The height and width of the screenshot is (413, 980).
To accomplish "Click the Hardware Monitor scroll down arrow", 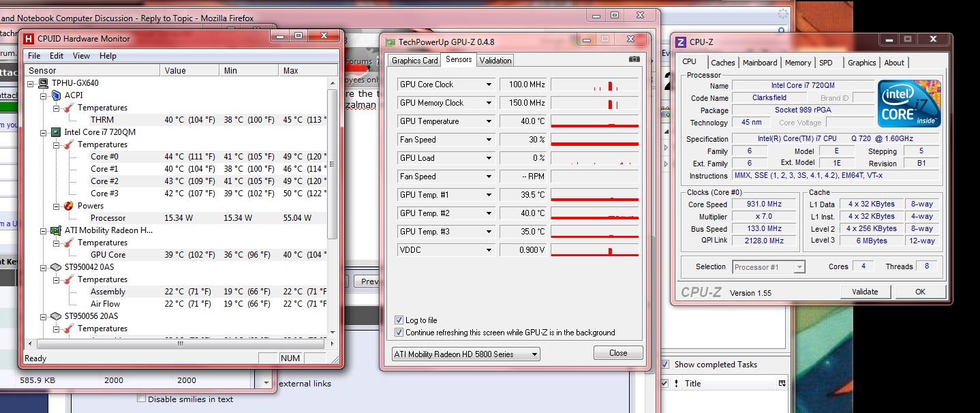I will [x=333, y=331].
